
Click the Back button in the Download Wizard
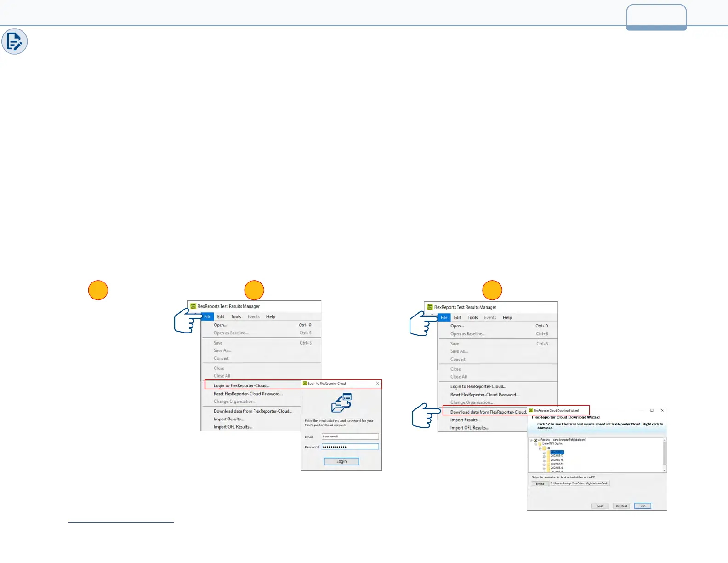tap(600, 506)
